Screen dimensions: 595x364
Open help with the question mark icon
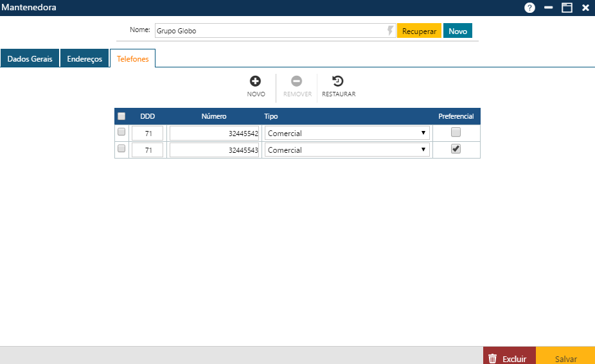[x=529, y=8]
